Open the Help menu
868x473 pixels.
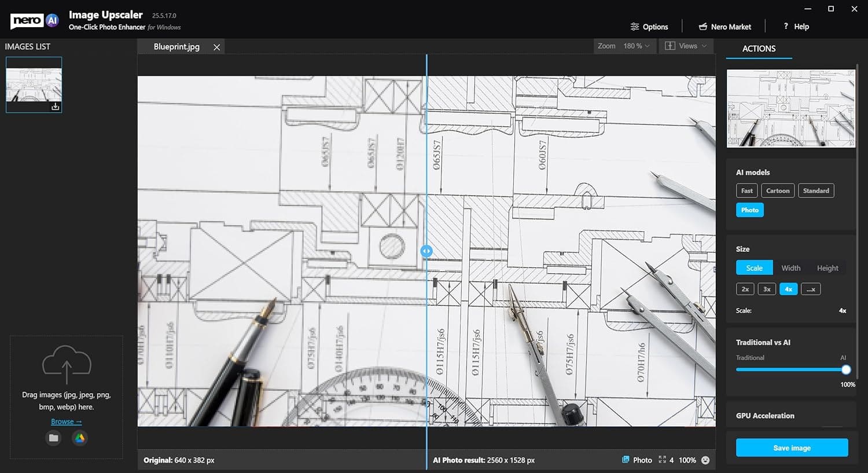[x=796, y=27]
